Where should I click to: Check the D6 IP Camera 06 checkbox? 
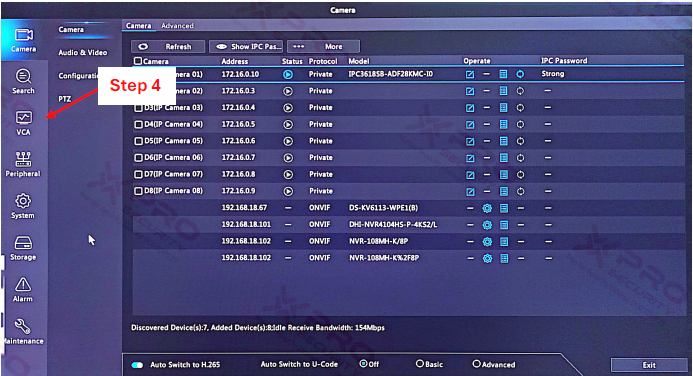coord(138,158)
